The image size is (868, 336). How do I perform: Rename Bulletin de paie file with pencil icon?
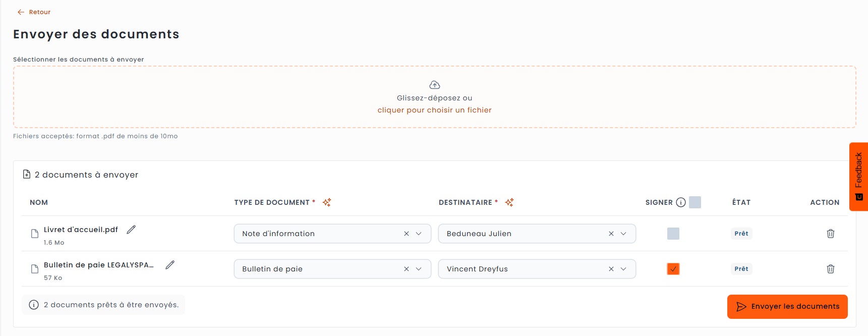pyautogui.click(x=170, y=265)
